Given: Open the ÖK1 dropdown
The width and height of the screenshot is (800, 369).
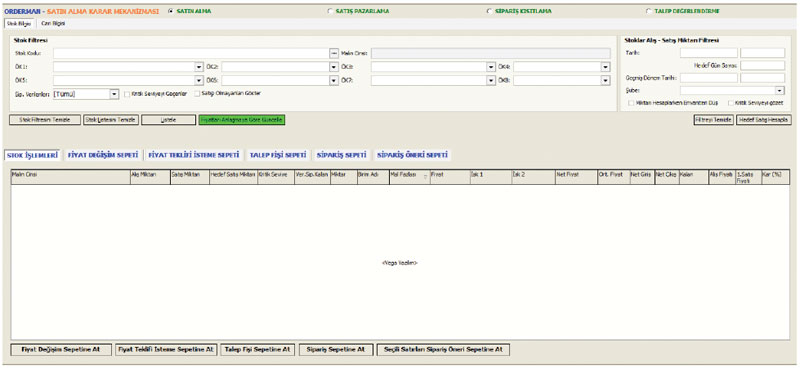Looking at the screenshot, I should coord(199,67).
